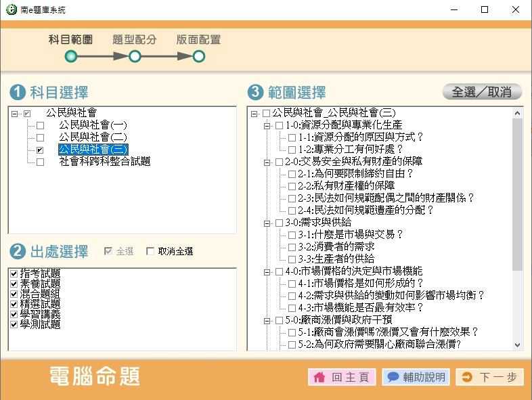The height and width of the screenshot is (400, 532).
Task: Check 2-4 遺產的分配 checkbox
Action: [292, 210]
